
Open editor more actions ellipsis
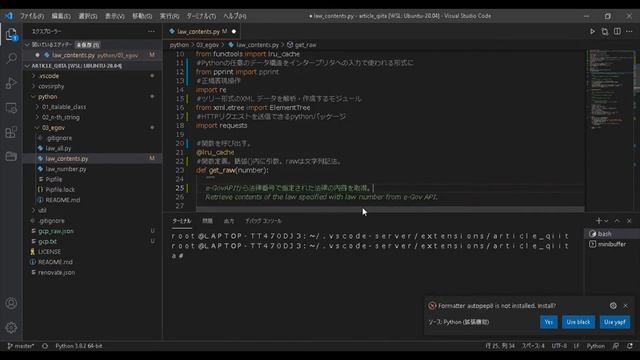pyautogui.click(x=629, y=31)
